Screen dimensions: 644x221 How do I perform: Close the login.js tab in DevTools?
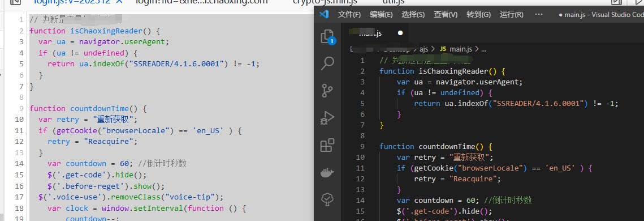click(119, 2)
